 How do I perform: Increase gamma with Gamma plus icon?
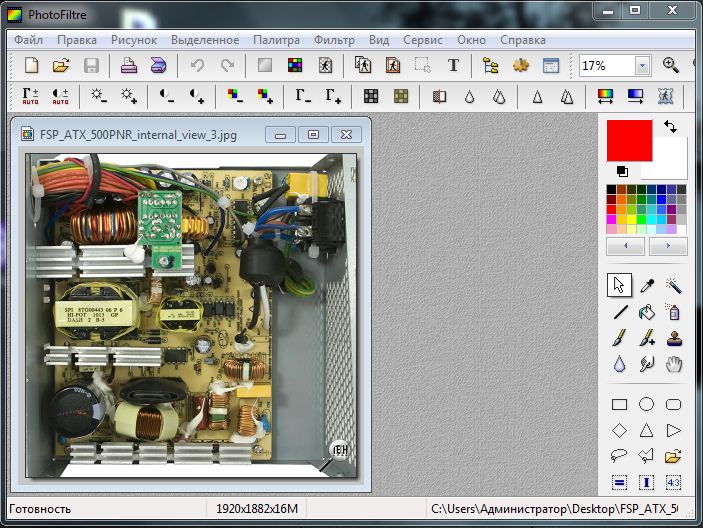tap(333, 96)
